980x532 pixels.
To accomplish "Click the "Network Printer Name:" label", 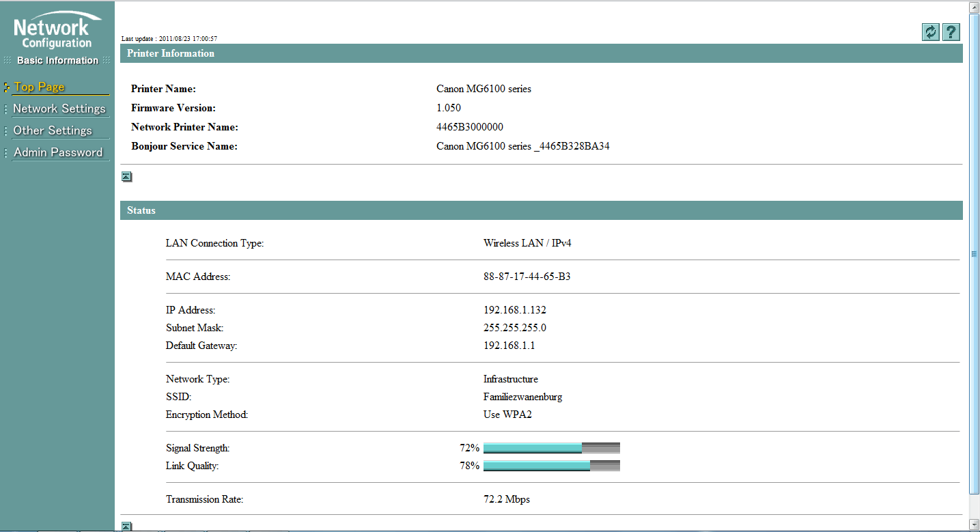I will tap(184, 127).
